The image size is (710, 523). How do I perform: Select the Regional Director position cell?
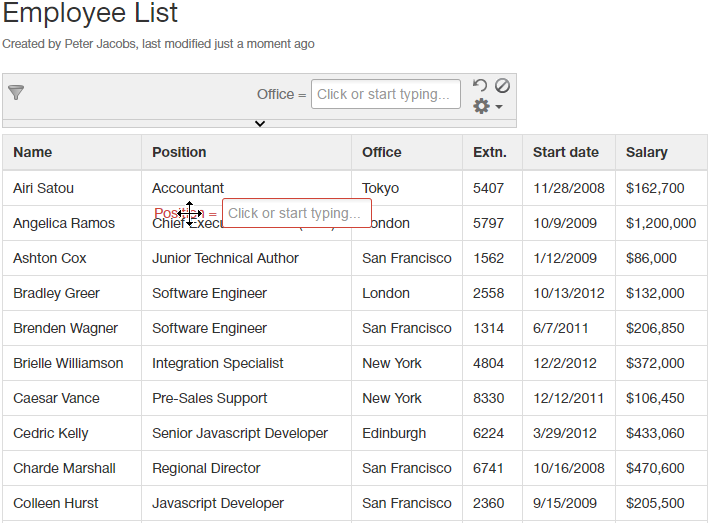pyautogui.click(x=206, y=468)
